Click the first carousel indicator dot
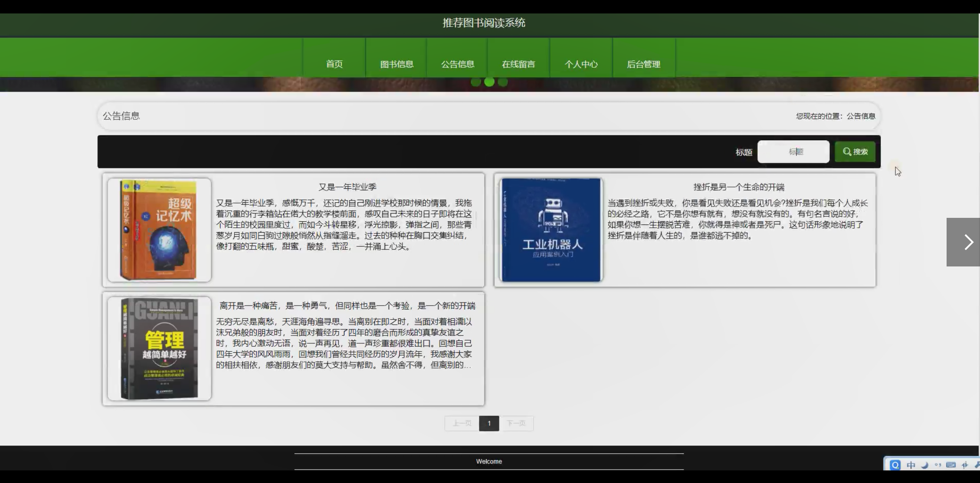Viewport: 980px width, 483px height. [x=475, y=82]
